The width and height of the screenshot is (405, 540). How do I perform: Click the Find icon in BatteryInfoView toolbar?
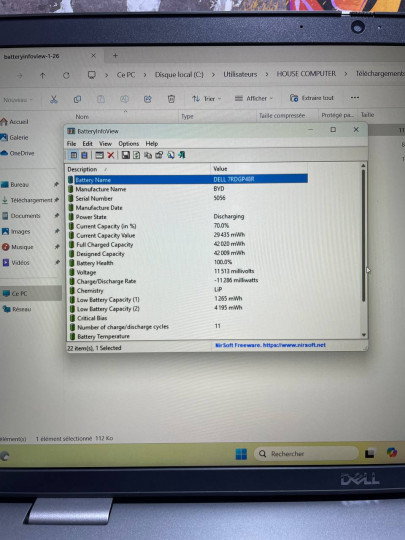(x=170, y=155)
